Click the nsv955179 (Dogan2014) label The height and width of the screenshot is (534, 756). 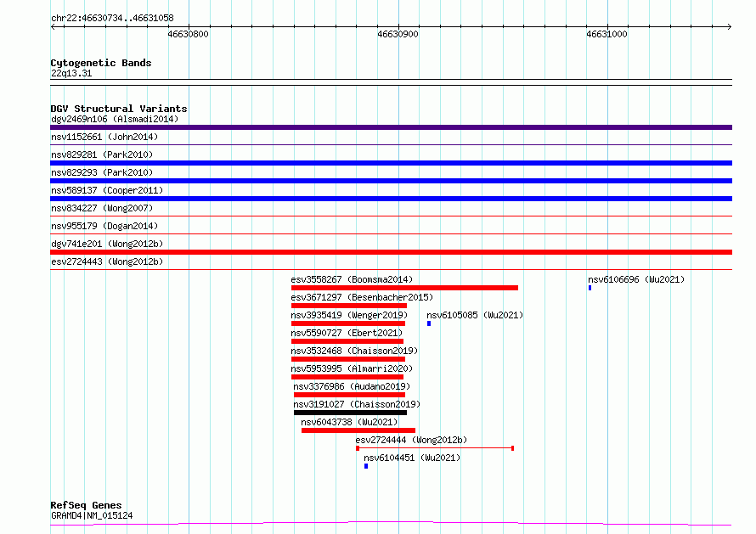click(x=104, y=226)
